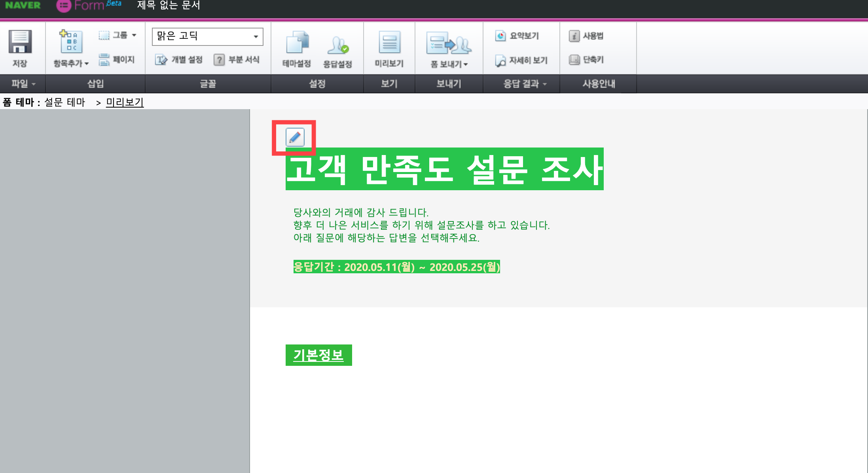
Task: Select the 설정 ribbon section label
Action: [x=317, y=84]
